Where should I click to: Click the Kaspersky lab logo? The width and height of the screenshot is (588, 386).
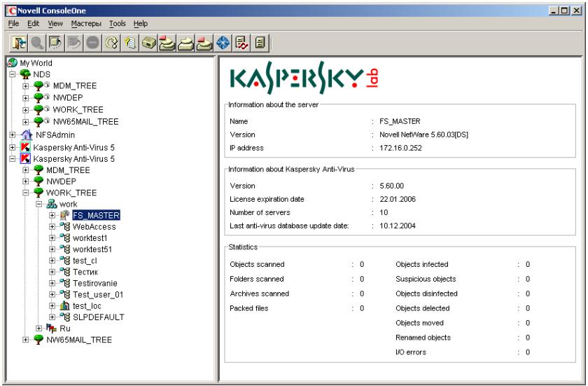tap(304, 78)
